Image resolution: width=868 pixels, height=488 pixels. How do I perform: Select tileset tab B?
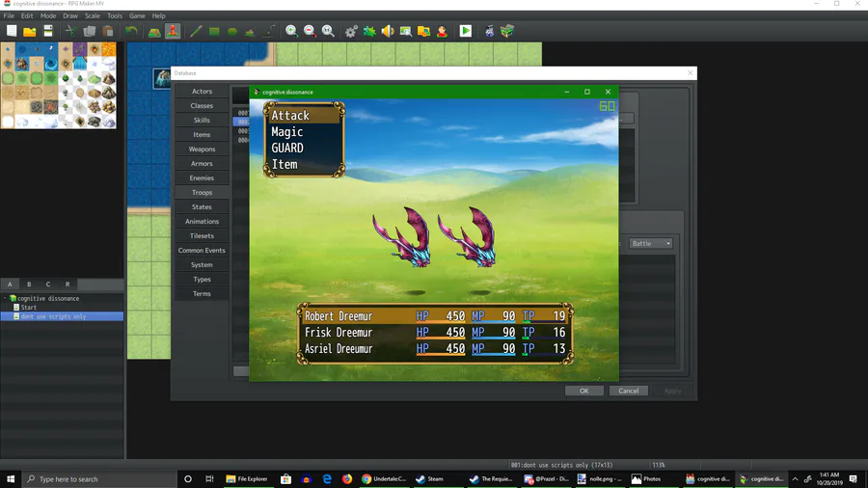29,285
